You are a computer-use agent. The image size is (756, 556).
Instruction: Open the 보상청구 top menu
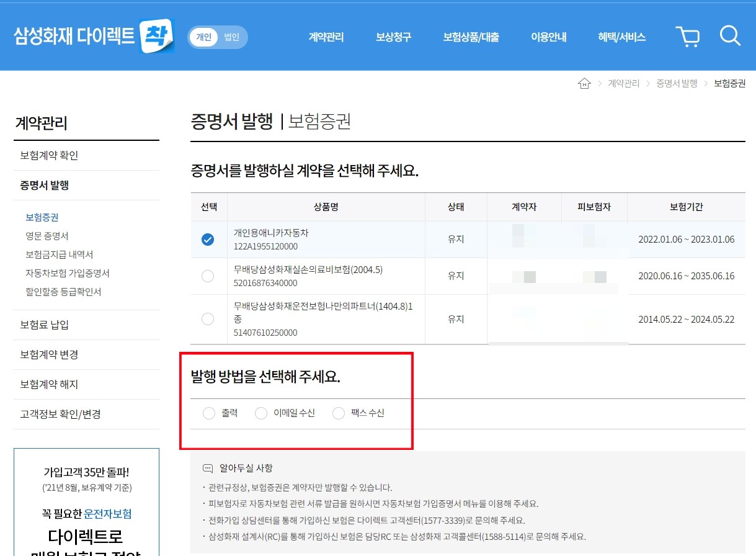click(393, 37)
